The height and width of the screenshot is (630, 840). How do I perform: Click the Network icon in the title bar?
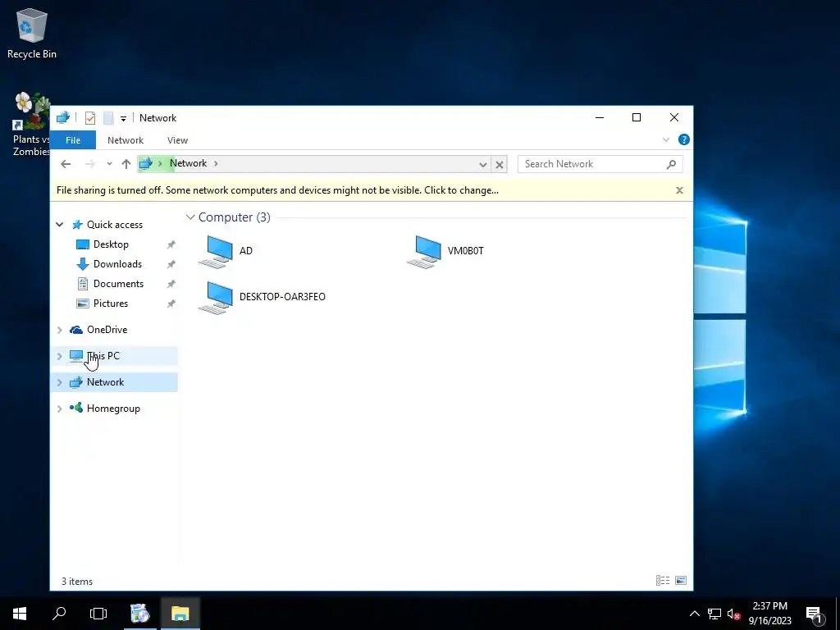(63, 117)
